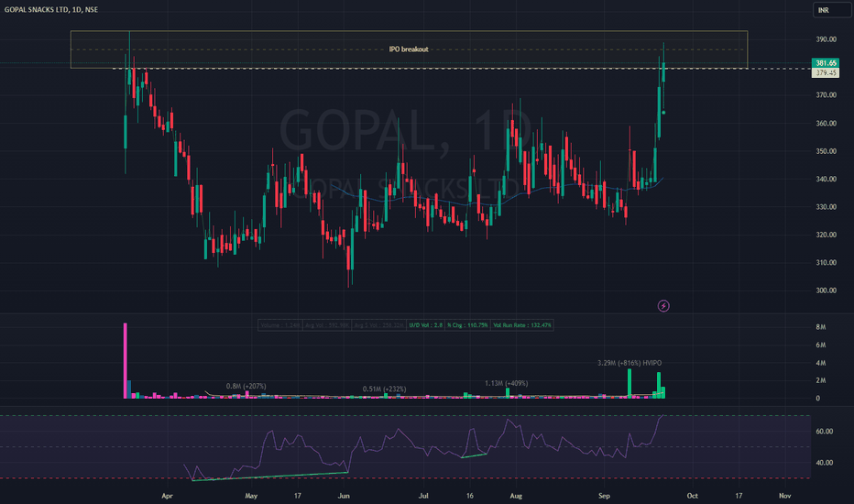Click the '0.8M (+207%)' volume label

pyautogui.click(x=246, y=387)
